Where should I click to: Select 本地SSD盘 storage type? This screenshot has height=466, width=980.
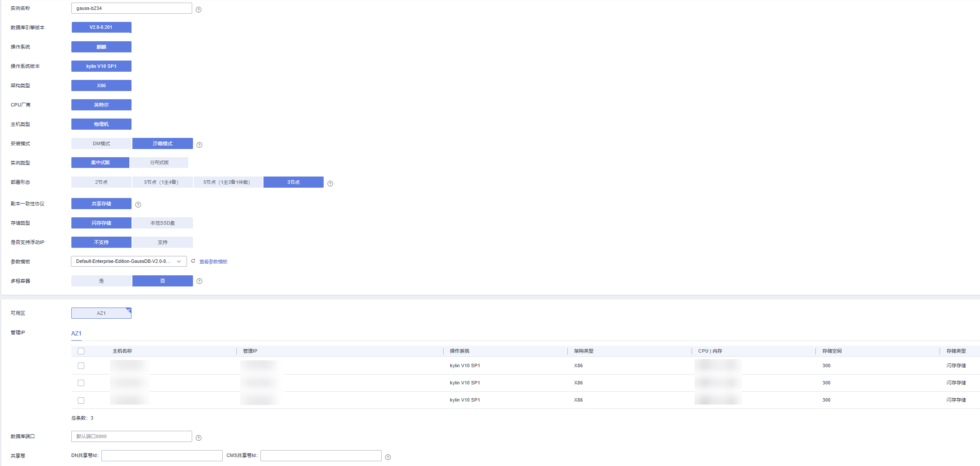click(x=162, y=223)
